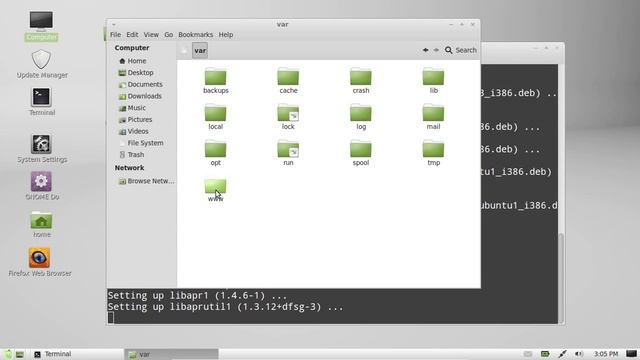Click the var path button
The image size is (640, 360).
click(200, 50)
